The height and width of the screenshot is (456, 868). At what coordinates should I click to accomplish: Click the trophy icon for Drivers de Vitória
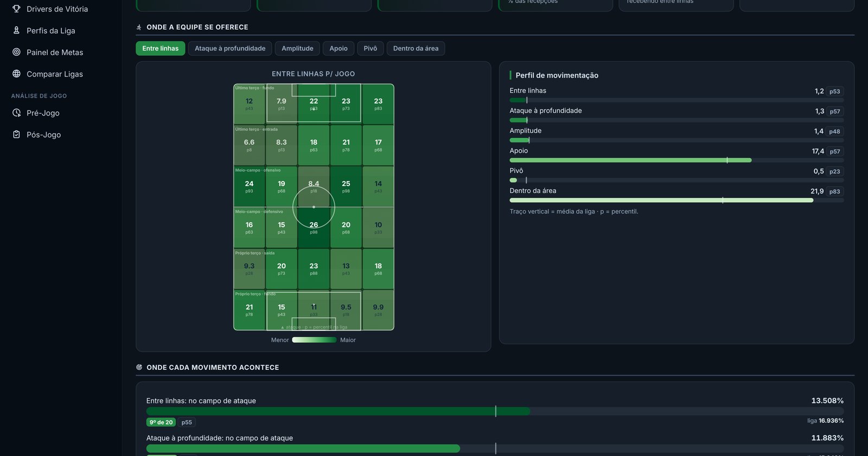[x=16, y=9]
